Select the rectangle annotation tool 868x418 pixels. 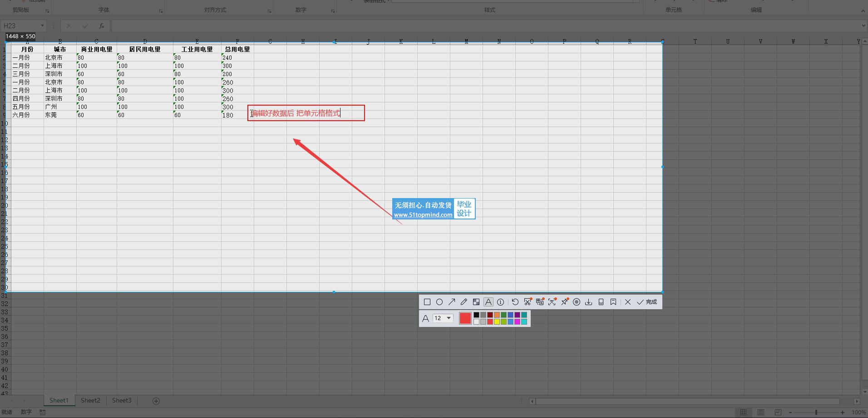coord(427,302)
